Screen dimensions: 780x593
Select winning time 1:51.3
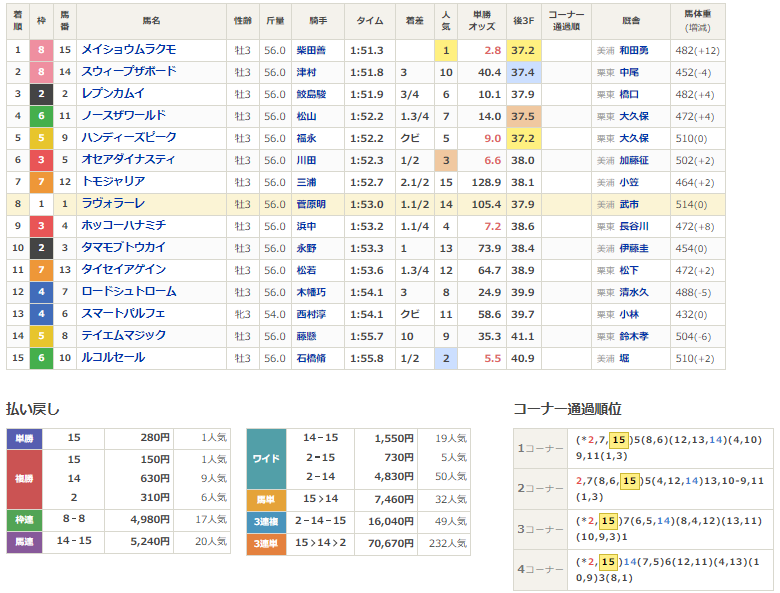367,50
